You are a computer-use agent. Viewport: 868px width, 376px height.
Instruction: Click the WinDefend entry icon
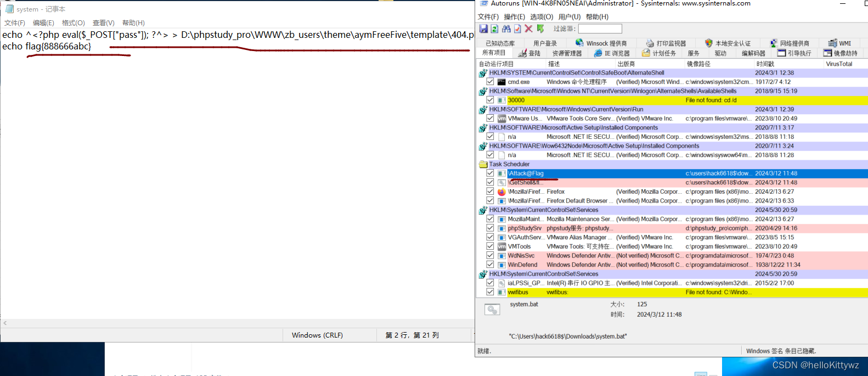[x=501, y=265]
